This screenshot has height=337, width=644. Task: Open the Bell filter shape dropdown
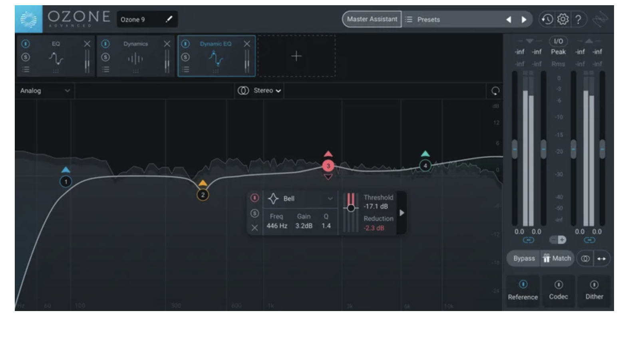[301, 199]
